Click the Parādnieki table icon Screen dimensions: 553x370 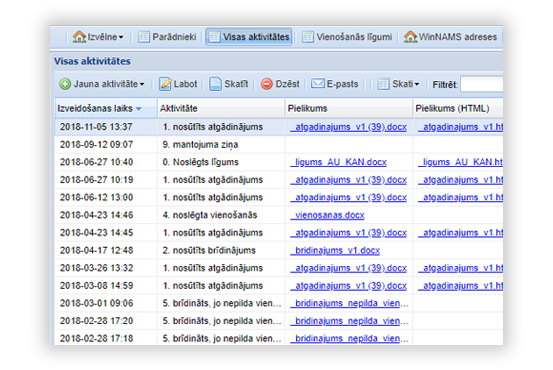(x=144, y=37)
